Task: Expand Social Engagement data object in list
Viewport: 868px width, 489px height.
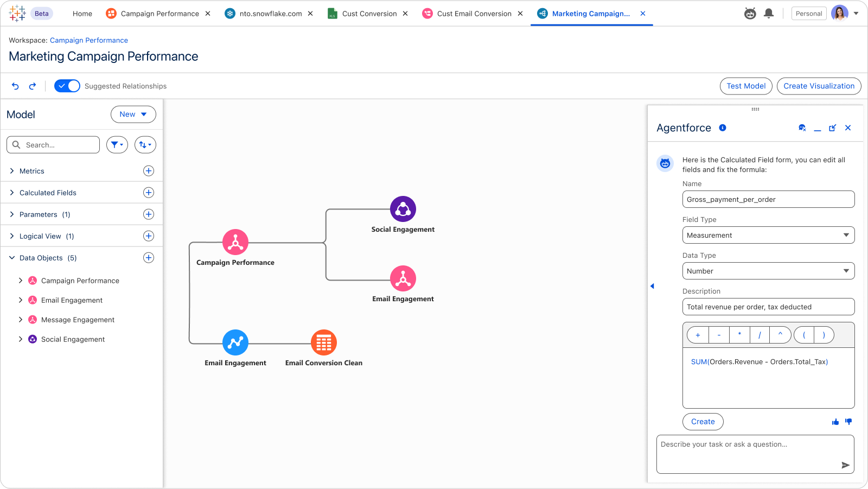Action: pos(21,339)
